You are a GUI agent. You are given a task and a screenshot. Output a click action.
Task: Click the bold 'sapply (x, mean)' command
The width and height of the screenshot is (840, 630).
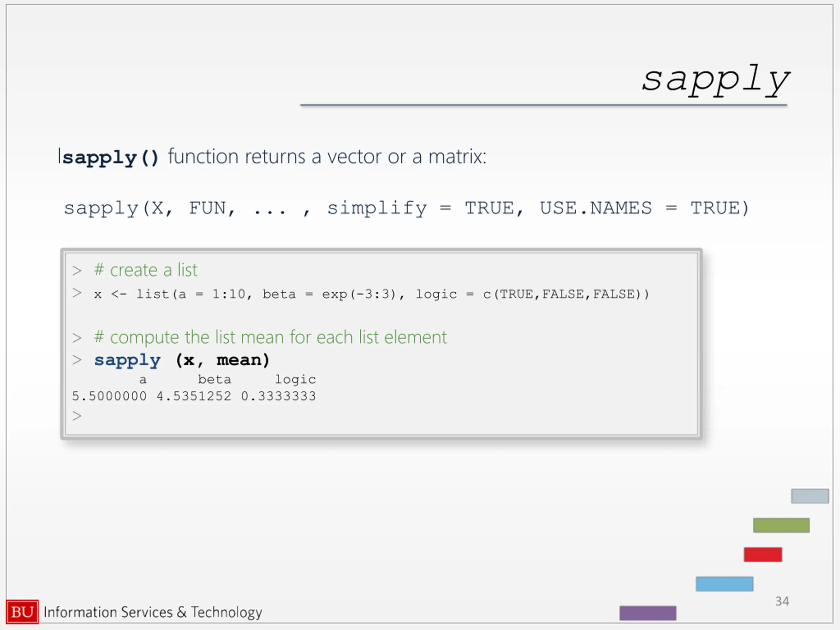click(182, 360)
